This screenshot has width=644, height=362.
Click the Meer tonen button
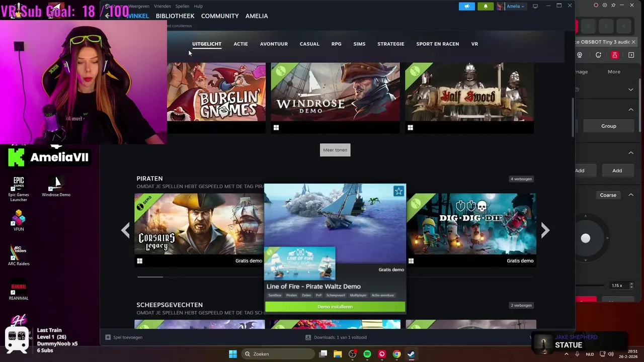[x=335, y=150]
